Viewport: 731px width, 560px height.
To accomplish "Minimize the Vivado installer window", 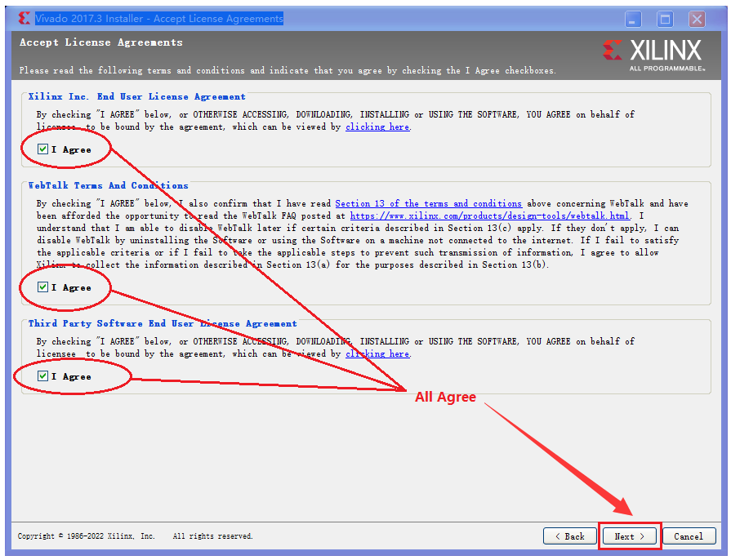I will point(633,20).
